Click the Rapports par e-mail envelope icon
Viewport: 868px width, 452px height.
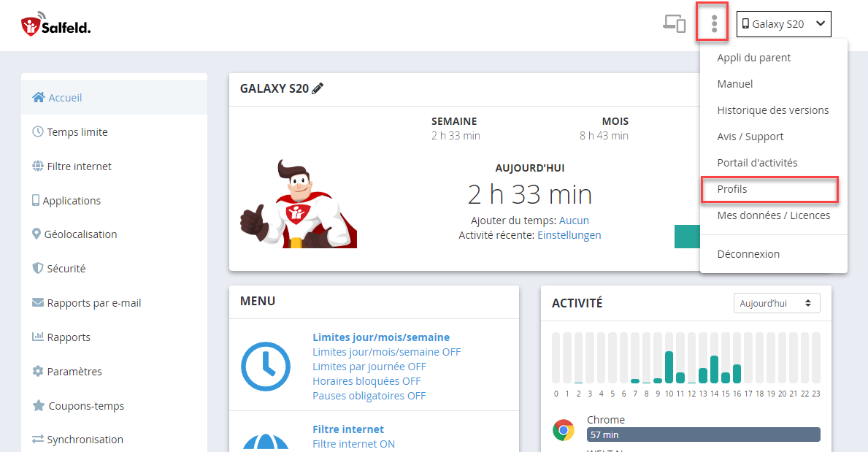tap(38, 302)
